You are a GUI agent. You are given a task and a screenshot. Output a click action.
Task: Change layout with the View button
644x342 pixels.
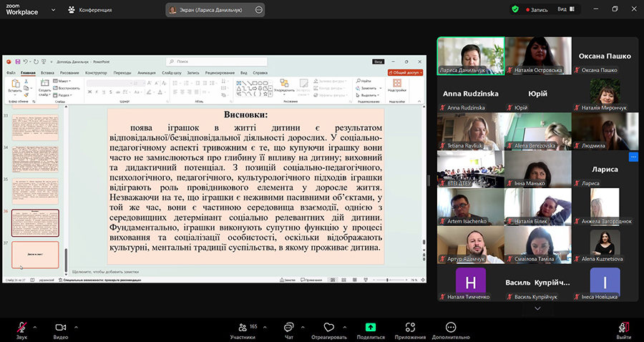[x=565, y=9]
